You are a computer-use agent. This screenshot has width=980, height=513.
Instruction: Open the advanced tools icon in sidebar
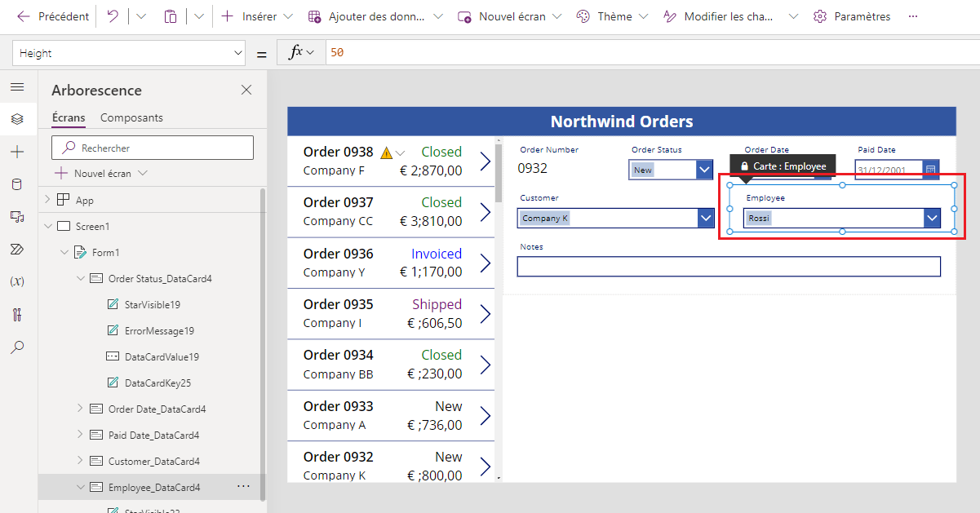[17, 314]
